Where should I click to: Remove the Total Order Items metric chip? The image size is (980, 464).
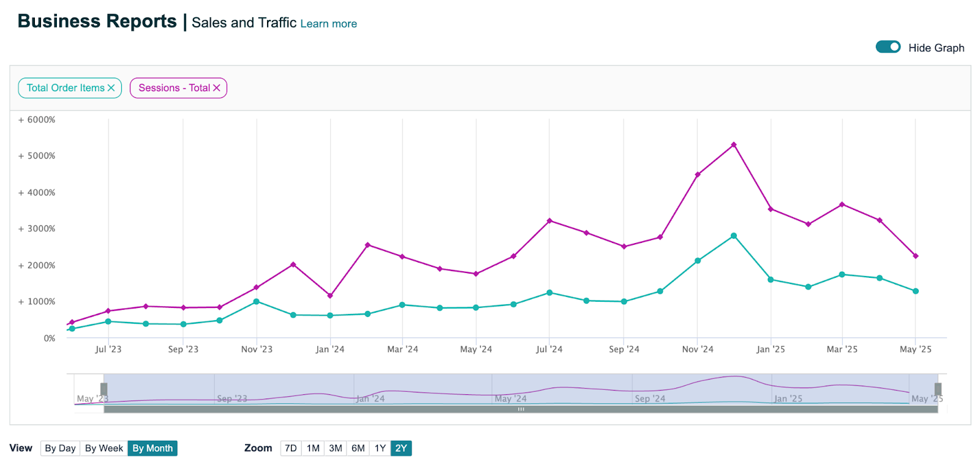pos(111,88)
